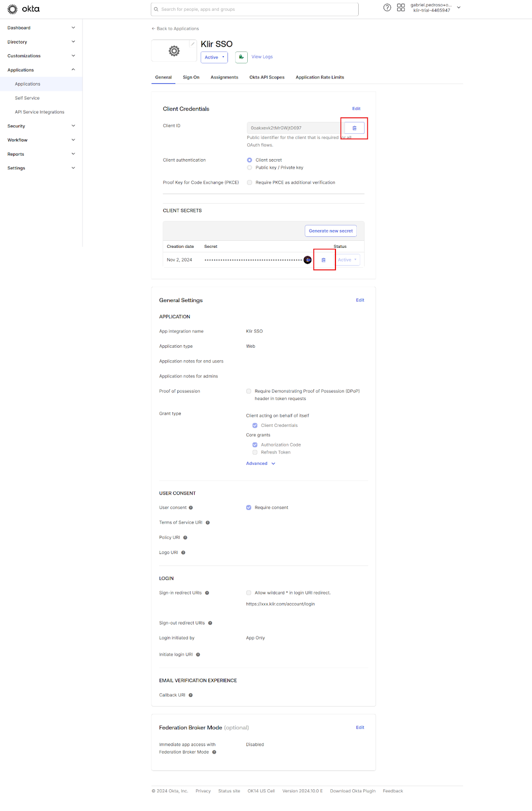532x811 pixels.
Task: Copy the client secret to clipboard
Action: [x=324, y=260]
